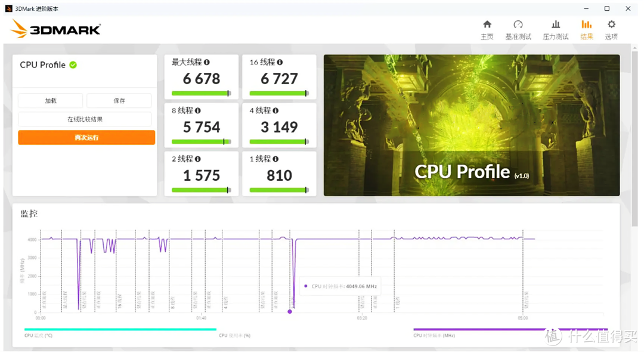Click info icon beside 2 线程
The height and width of the screenshot is (352, 644).
198,159
